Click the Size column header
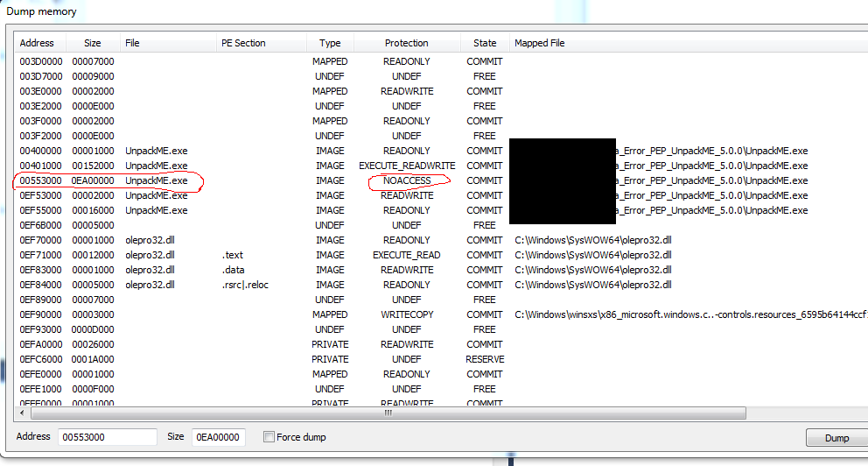This screenshot has width=868, height=466. 92,43
